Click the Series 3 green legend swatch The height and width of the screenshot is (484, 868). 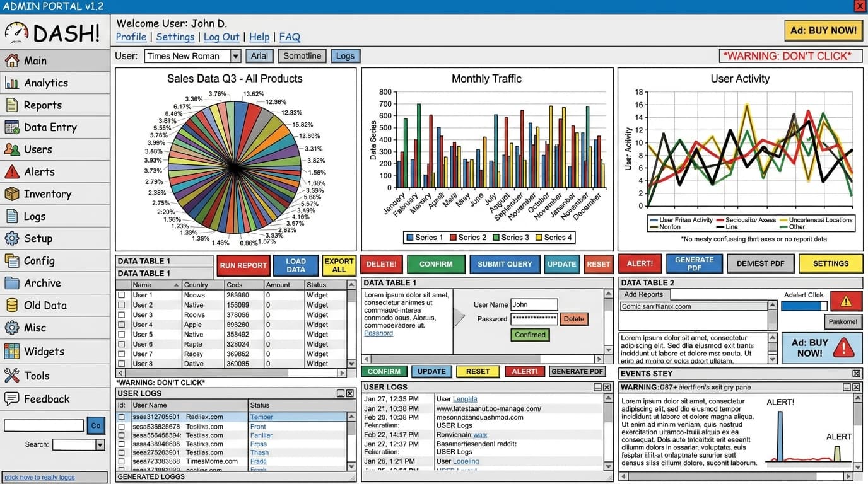click(x=497, y=238)
